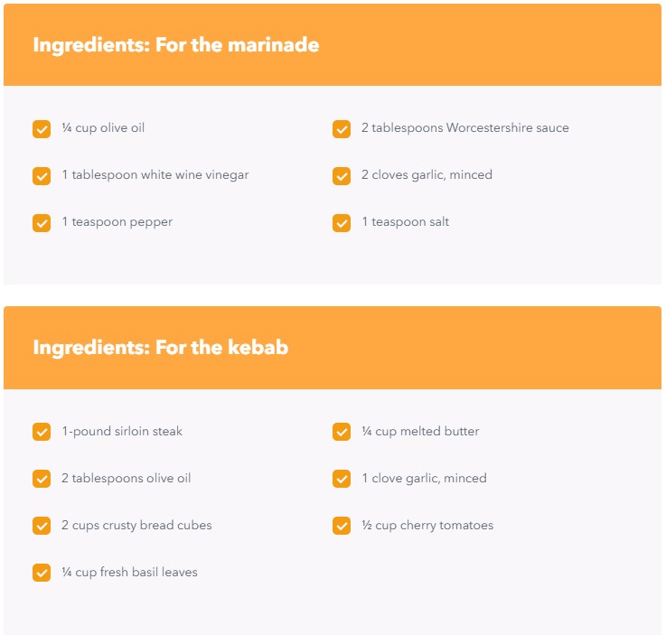This screenshot has height=644, width=666.
Task: Toggle the ½ cup cherry tomatoes checkbox
Action: pyautogui.click(x=342, y=526)
